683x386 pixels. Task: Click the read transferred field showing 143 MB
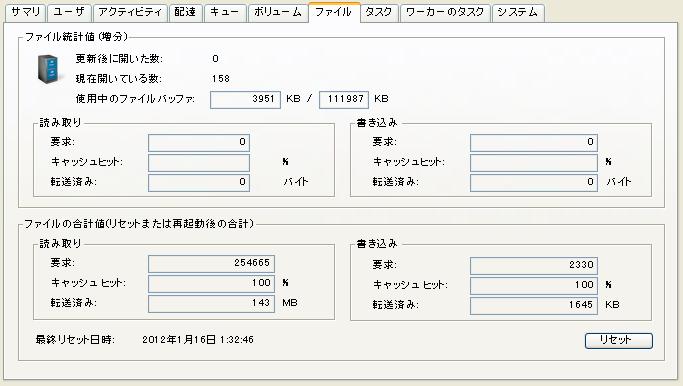[x=211, y=303]
